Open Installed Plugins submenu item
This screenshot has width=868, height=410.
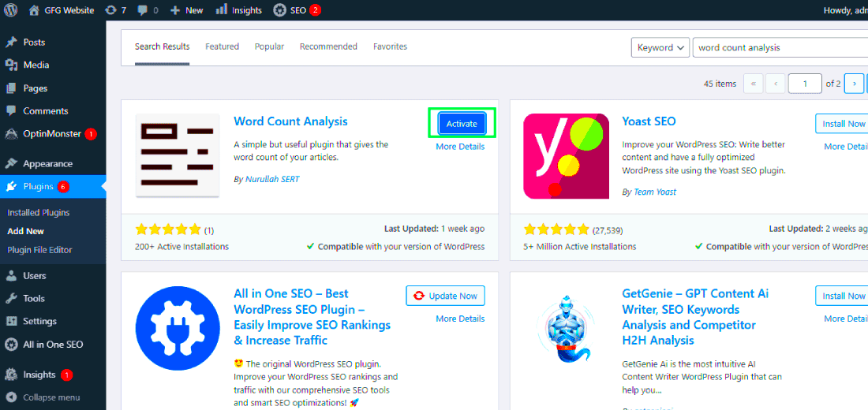point(38,212)
